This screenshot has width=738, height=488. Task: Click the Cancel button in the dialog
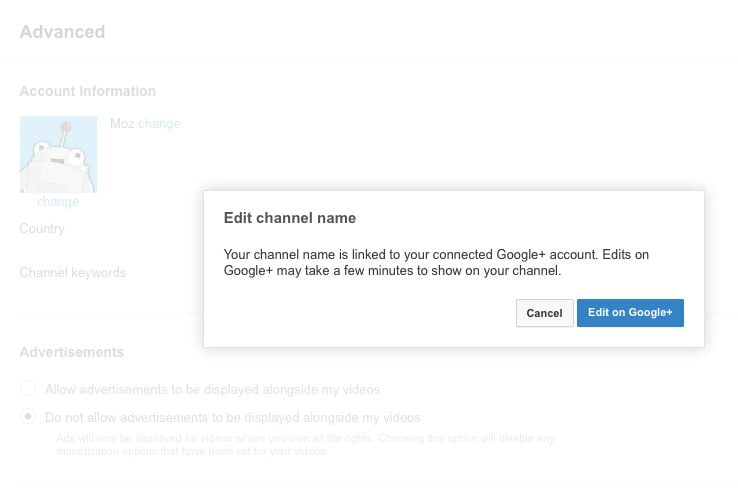point(544,313)
